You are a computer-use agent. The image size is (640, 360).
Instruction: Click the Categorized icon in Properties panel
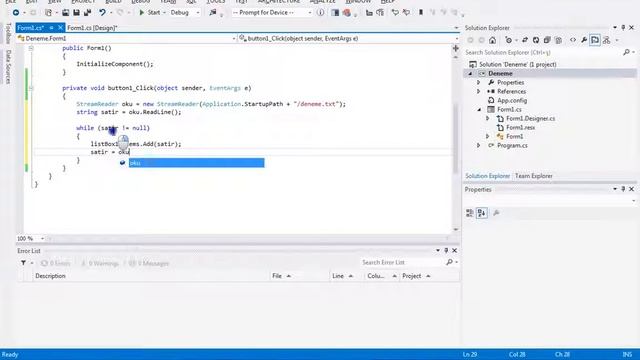tap(470, 213)
